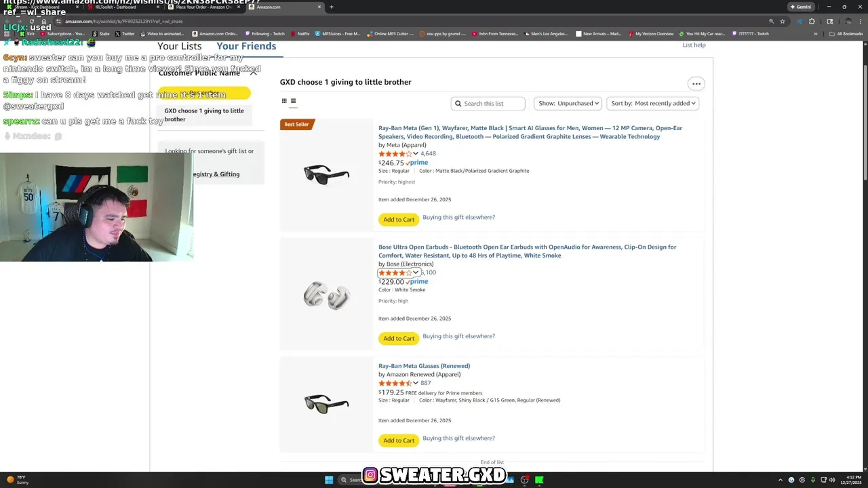Open a new browser tab
868x488 pixels.
pyautogui.click(x=331, y=7)
